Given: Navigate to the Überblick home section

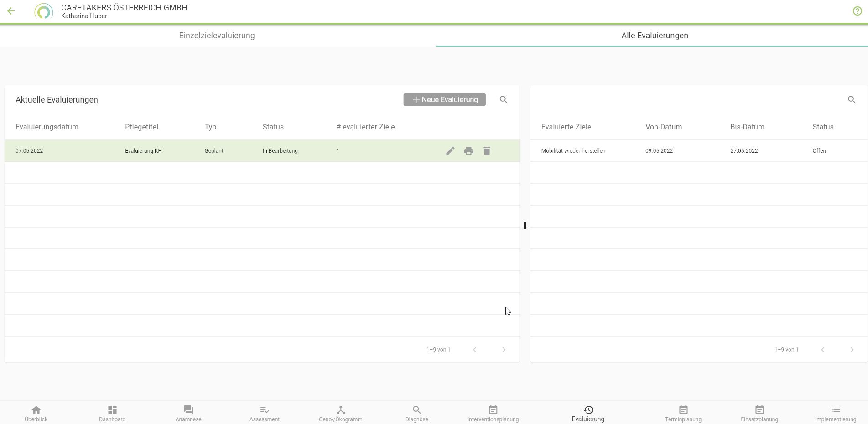Looking at the screenshot, I should 36,414.
